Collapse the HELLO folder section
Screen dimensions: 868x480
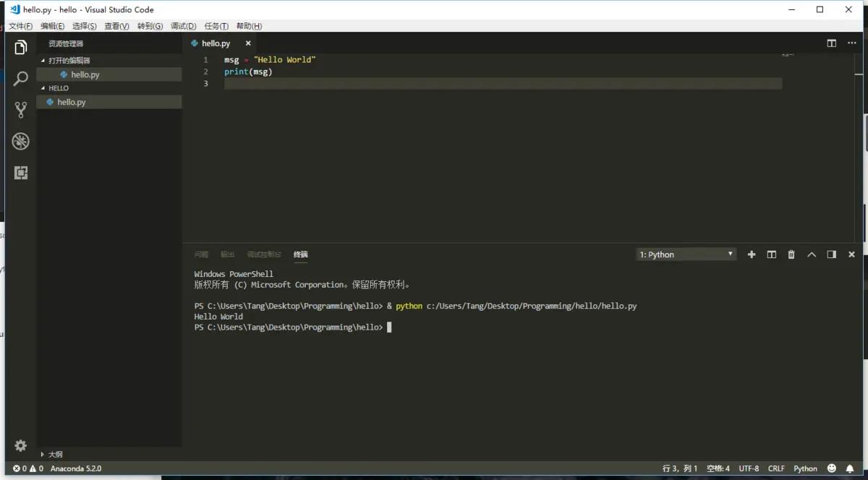tap(59, 88)
